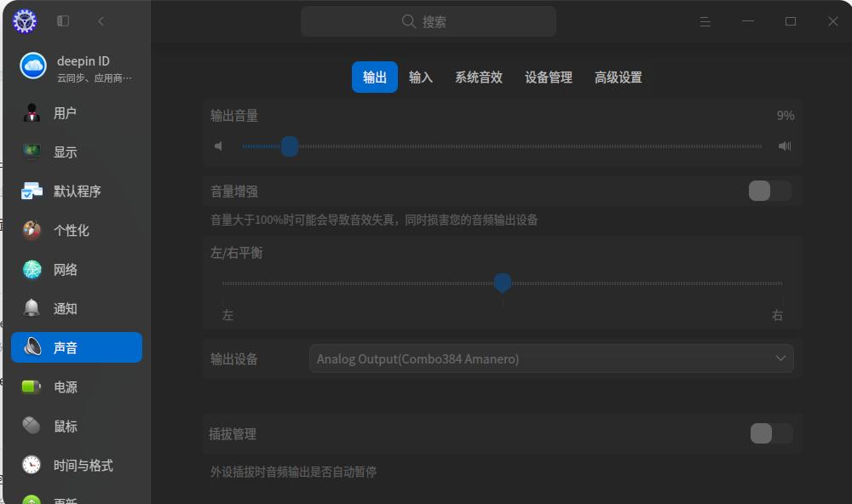Click the Control Center gear logo
Screen dimensions: 852x504
[x=25, y=21]
